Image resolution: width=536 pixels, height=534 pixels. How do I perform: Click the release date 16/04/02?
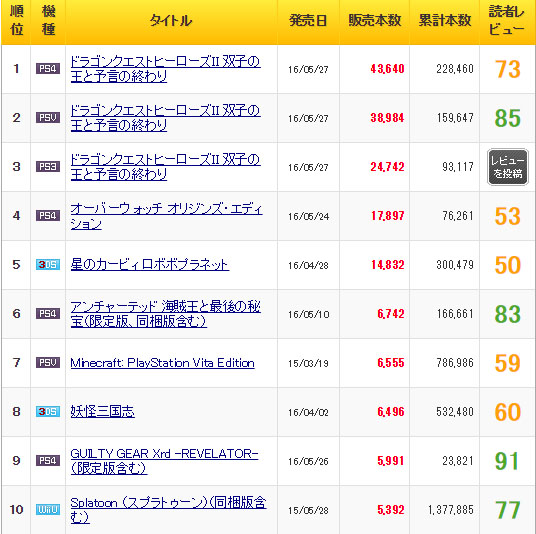point(308,413)
